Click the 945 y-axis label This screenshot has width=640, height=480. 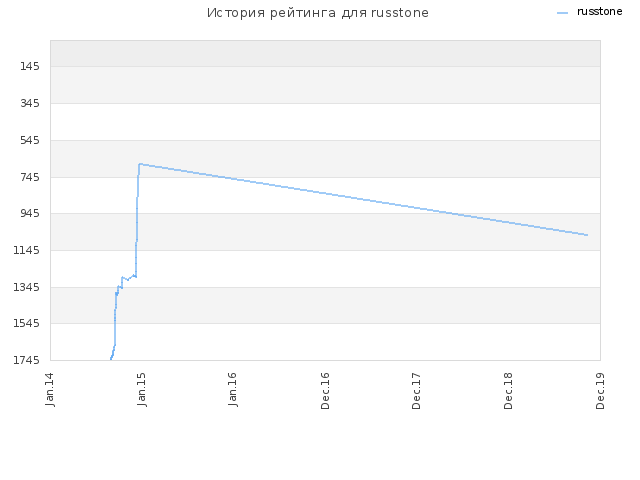(30, 213)
